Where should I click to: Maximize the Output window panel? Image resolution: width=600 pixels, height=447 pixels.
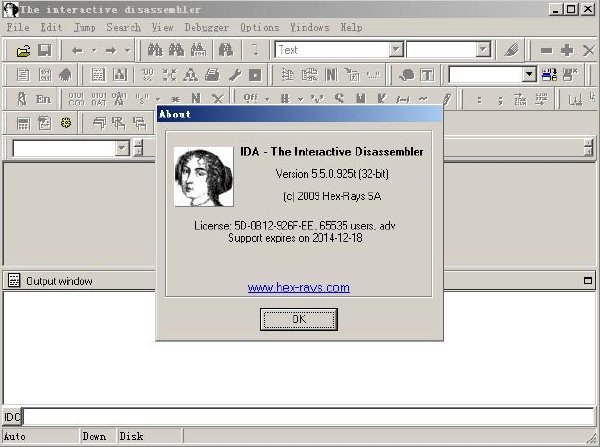[x=588, y=281]
